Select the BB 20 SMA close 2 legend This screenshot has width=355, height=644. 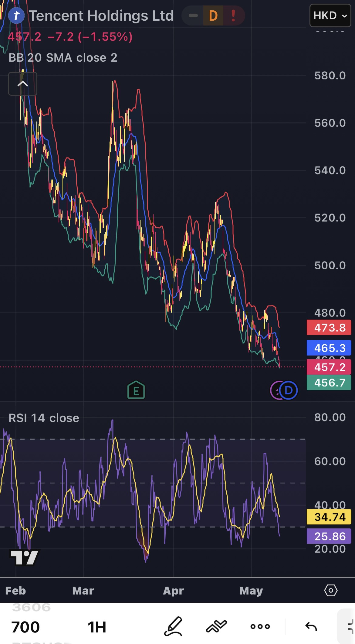tap(63, 58)
